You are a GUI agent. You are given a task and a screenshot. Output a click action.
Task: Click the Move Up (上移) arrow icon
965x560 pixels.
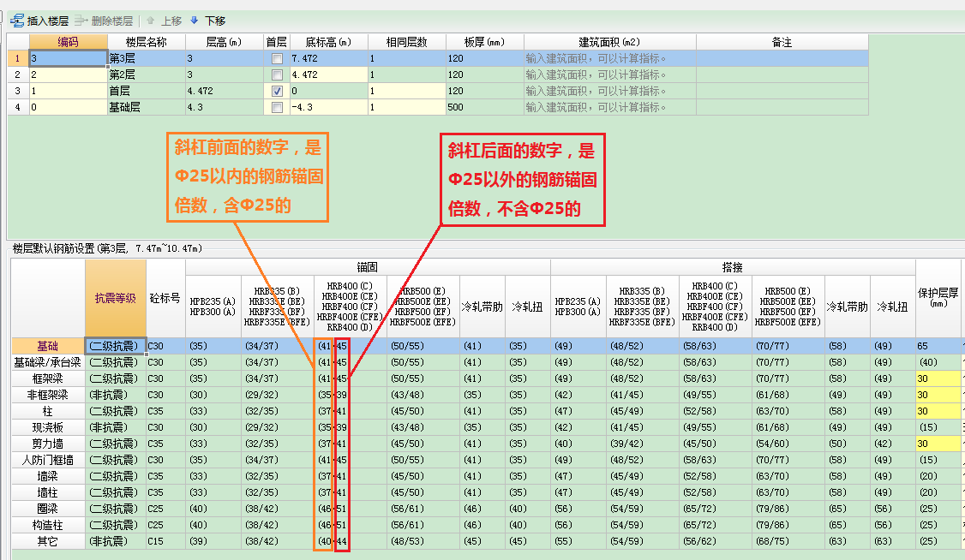[x=150, y=21]
